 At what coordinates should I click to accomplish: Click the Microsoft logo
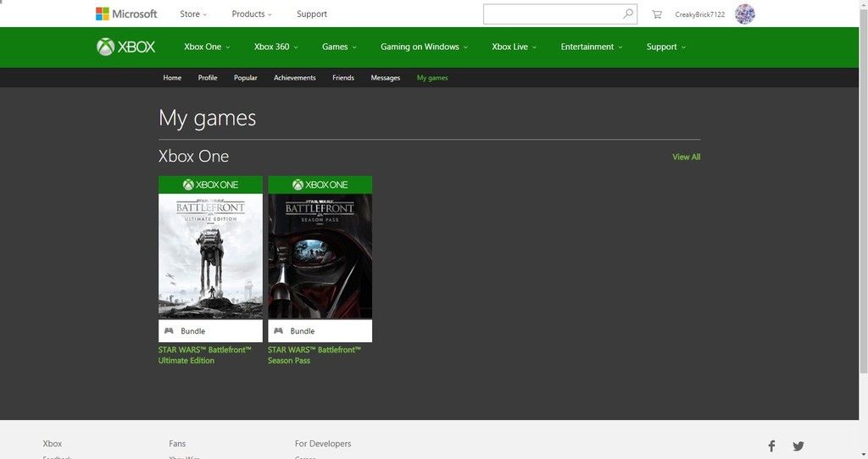[126, 14]
